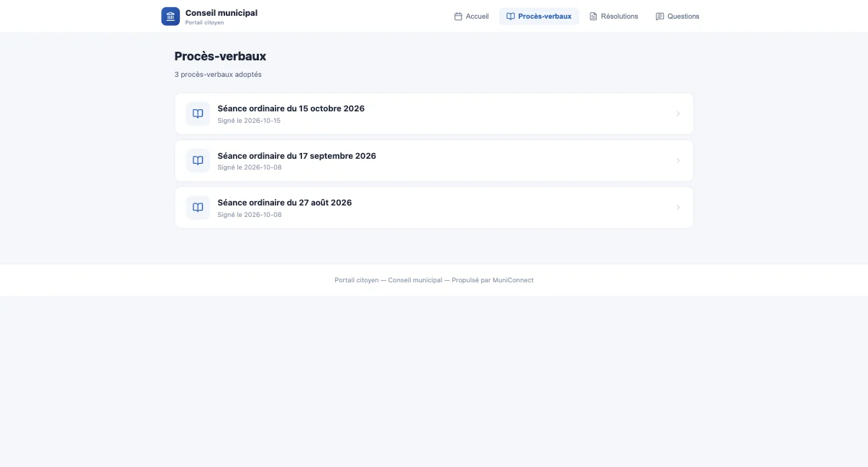Open Séance ordinaire du 17 septembre 2026
The width and height of the screenshot is (868, 467).
pos(434,161)
